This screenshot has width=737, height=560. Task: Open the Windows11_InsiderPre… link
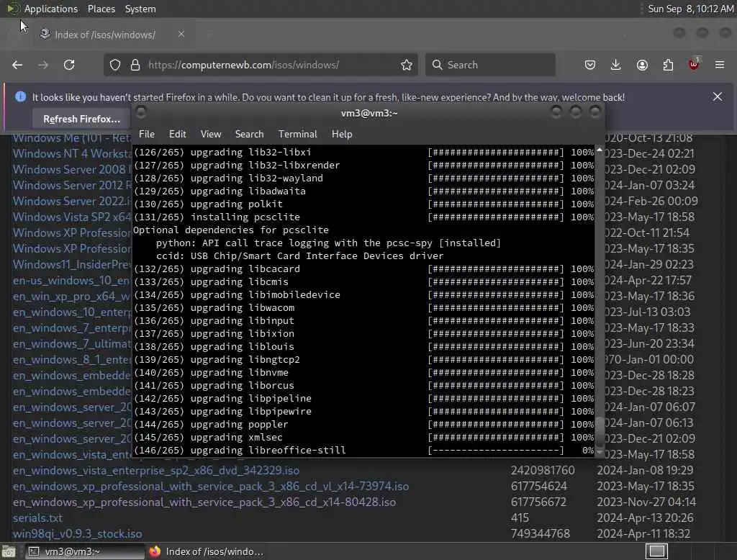[x=72, y=264]
